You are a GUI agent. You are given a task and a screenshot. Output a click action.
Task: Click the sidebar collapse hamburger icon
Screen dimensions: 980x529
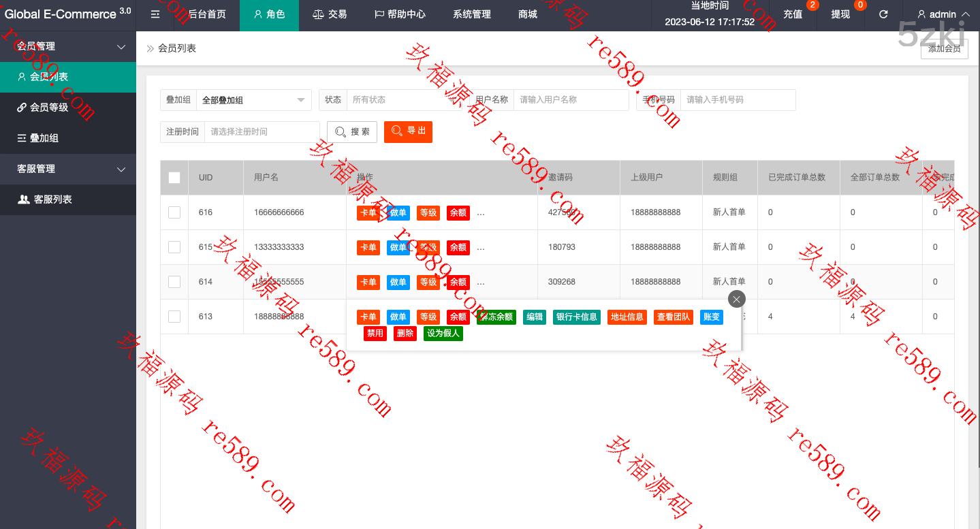[x=155, y=14]
